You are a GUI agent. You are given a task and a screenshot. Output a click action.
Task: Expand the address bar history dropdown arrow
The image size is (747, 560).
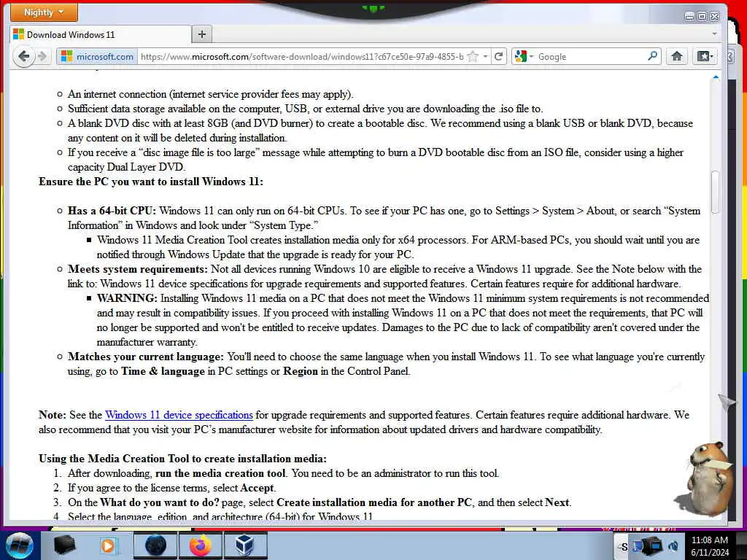click(x=485, y=57)
